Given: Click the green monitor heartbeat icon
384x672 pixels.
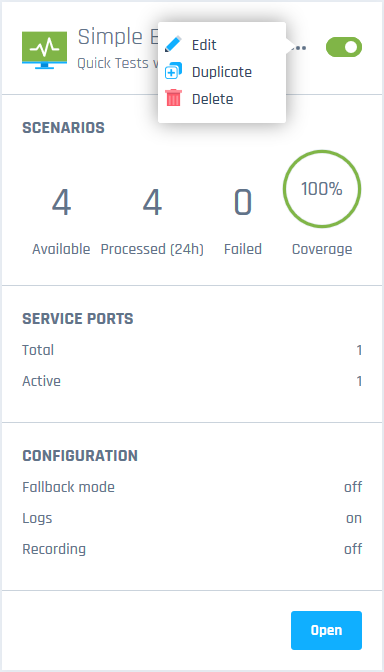Looking at the screenshot, I should tap(45, 50).
